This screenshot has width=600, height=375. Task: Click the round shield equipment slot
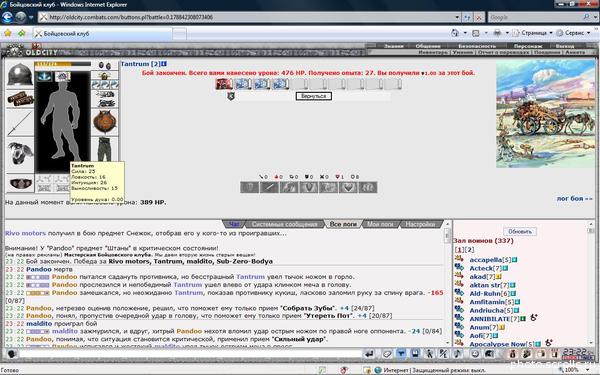[104, 122]
